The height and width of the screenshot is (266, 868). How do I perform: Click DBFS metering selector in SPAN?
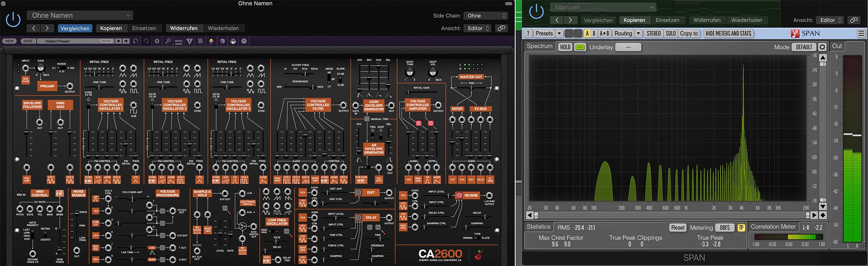point(725,228)
